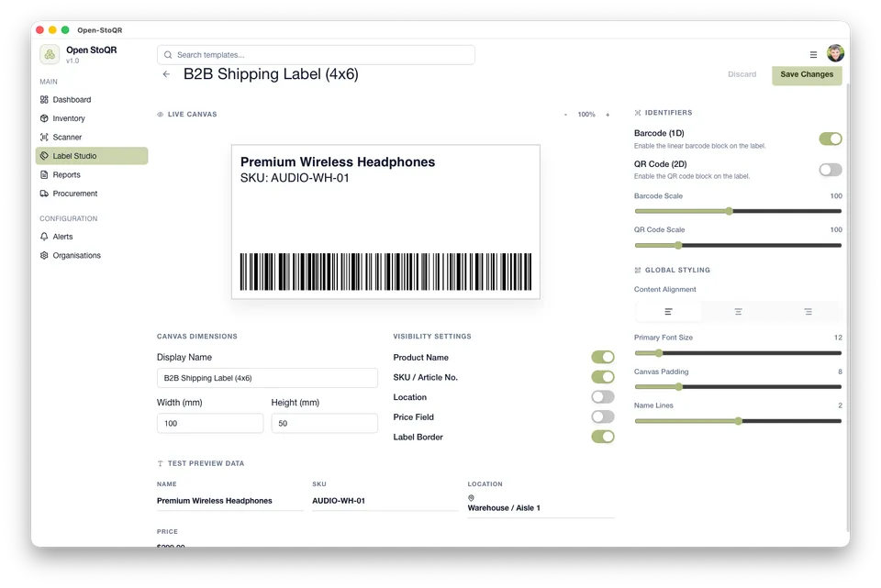881x588 pixels.
Task: Set content alignment to right
Action: tap(808, 312)
